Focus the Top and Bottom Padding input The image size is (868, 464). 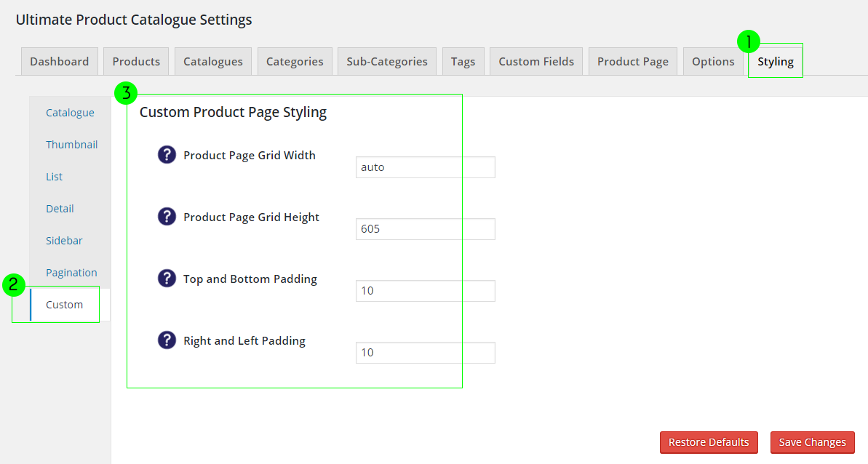coord(425,291)
